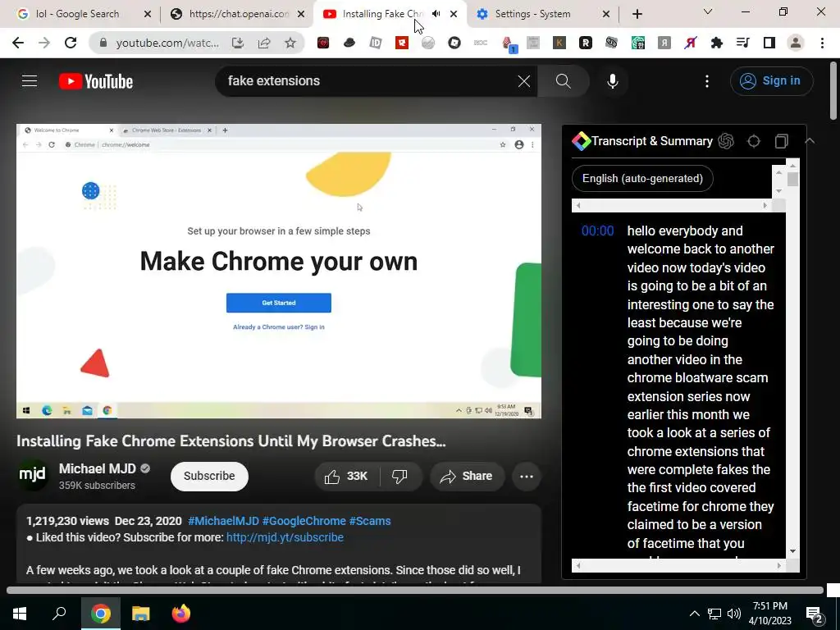Image resolution: width=840 pixels, height=630 pixels.
Task: Subscribe to Michael MJD
Action: (209, 477)
